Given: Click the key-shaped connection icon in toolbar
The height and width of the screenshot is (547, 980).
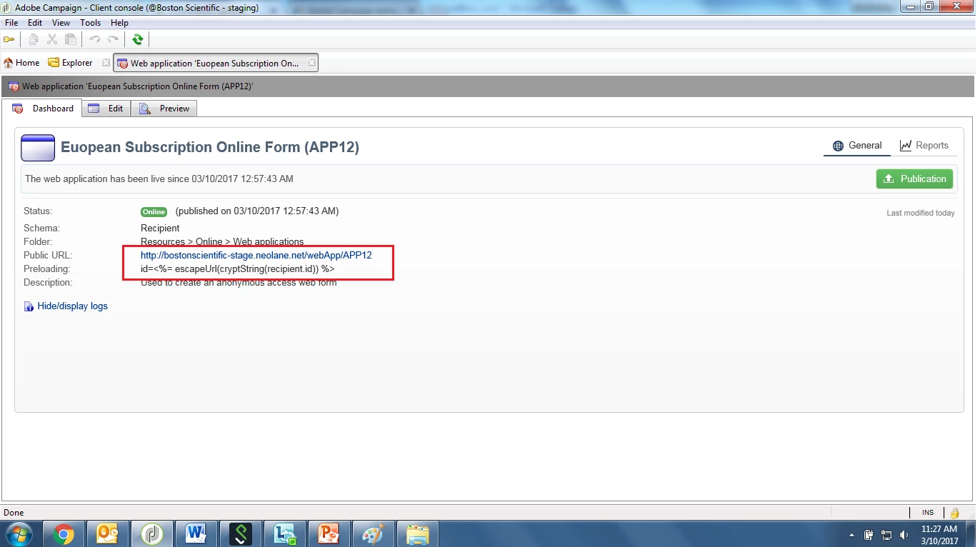Looking at the screenshot, I should [x=9, y=39].
